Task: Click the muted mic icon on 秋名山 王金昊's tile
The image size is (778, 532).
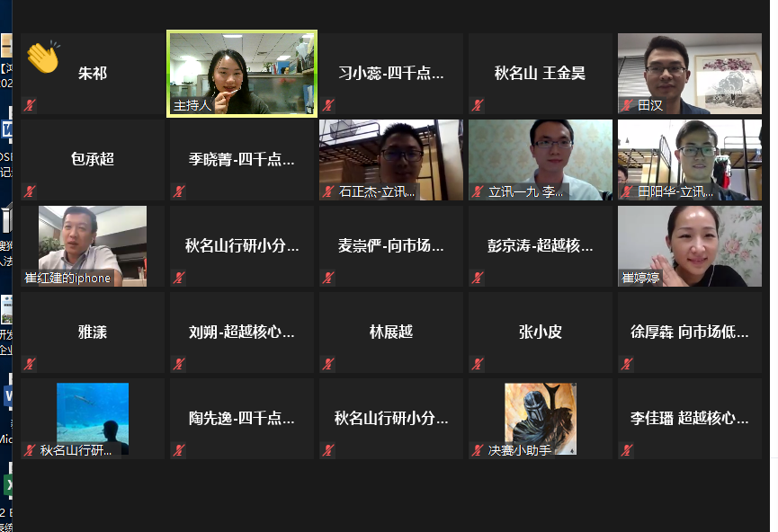Action: pyautogui.click(x=478, y=105)
